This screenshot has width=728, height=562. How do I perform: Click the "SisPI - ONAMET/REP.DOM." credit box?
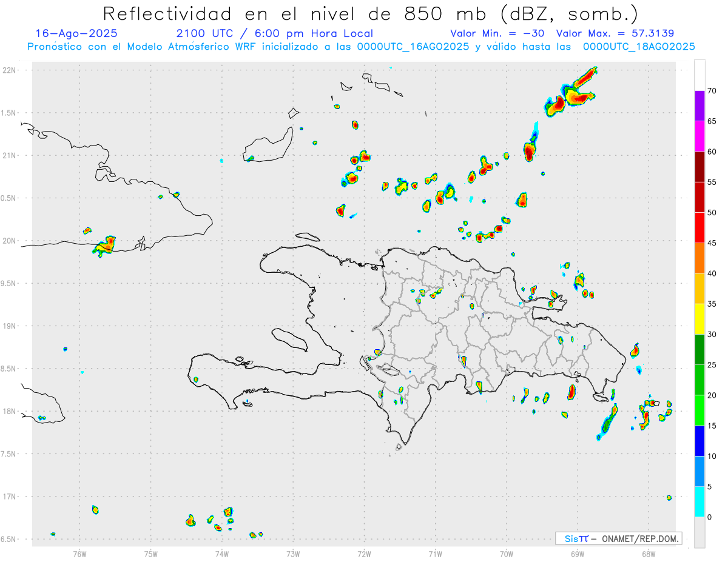619,538
